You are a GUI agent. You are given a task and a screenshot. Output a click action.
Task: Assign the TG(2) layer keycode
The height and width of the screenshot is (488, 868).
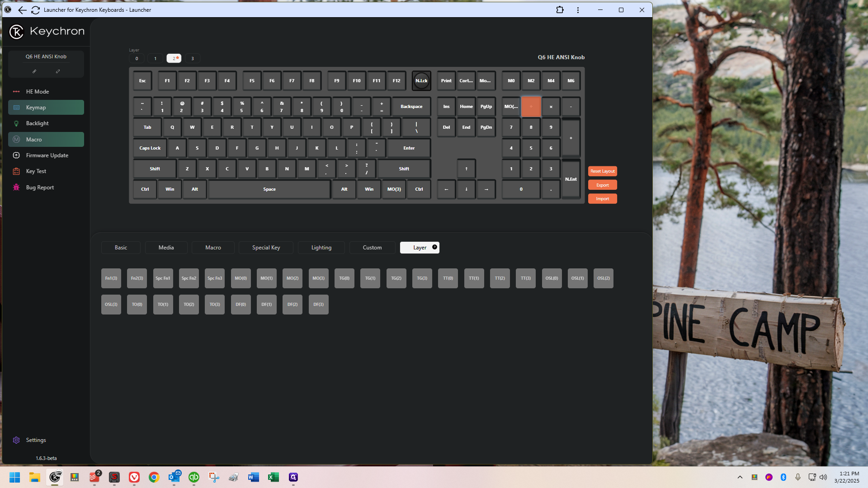coord(396,278)
